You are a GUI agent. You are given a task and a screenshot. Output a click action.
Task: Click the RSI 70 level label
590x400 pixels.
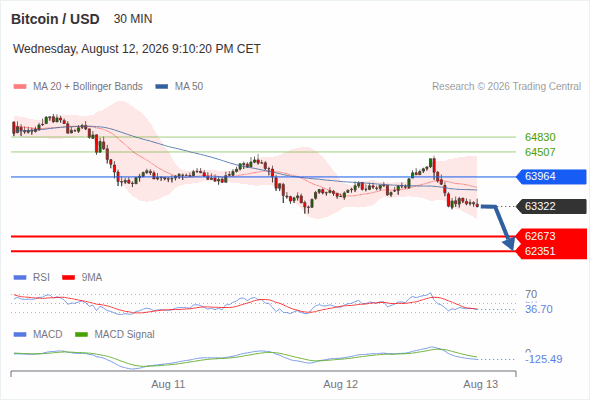(531, 294)
